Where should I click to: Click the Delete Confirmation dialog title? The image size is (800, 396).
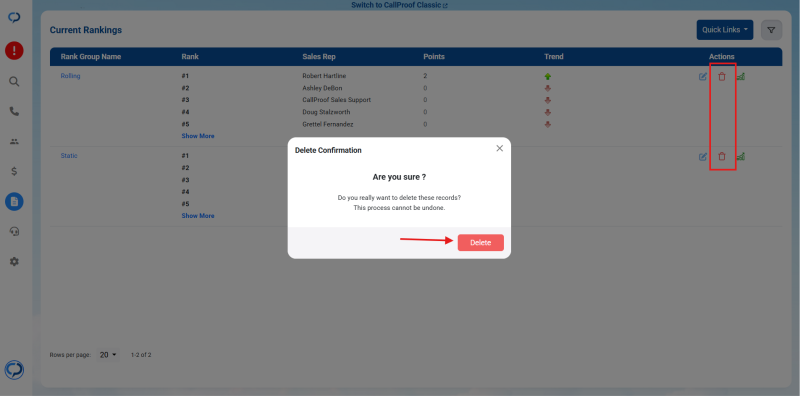328,150
